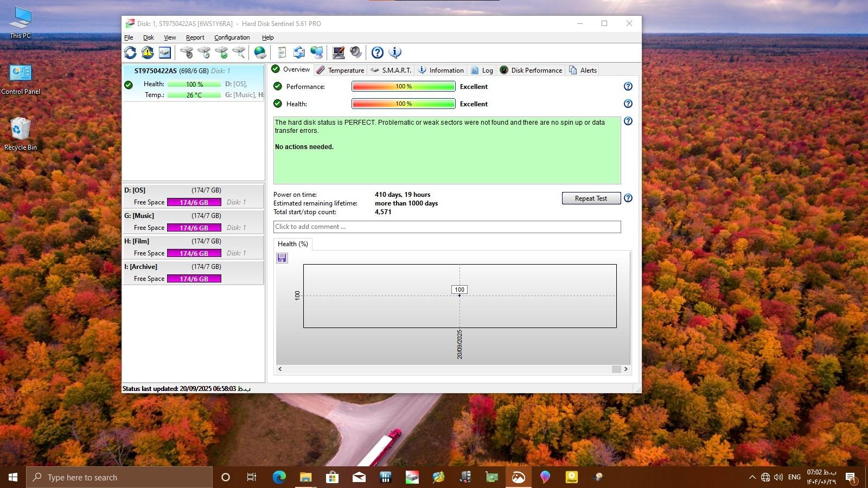Open the Report menu
Screen dimensions: 868x488
pos(195,37)
